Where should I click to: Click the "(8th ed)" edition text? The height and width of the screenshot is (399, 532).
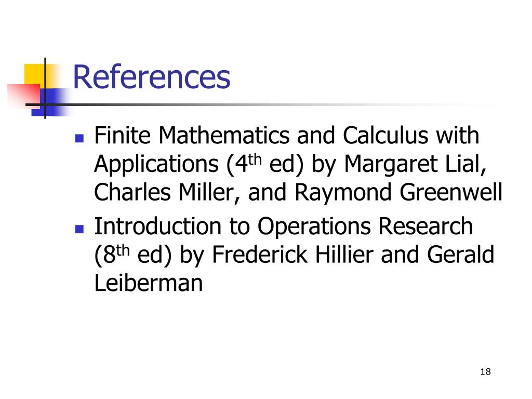[133, 255]
